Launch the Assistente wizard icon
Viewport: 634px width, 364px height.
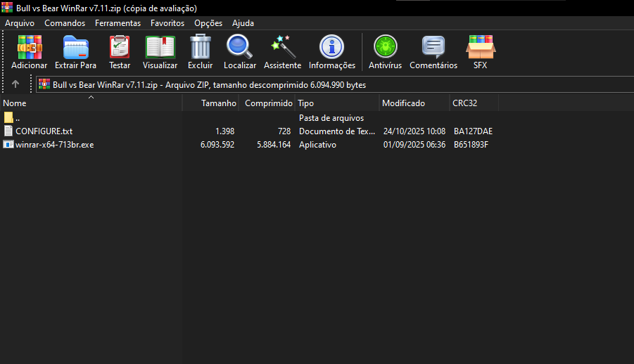coord(282,48)
